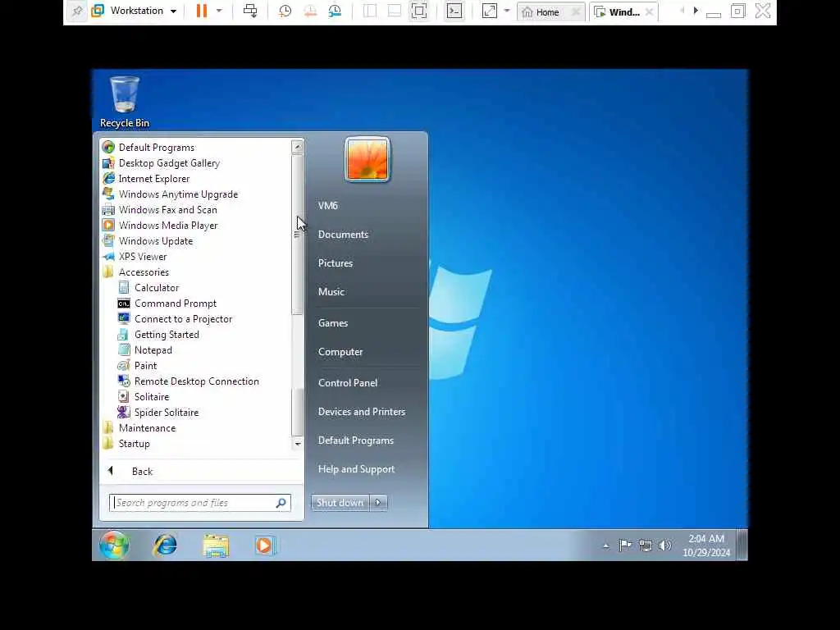840x630 pixels.
Task: Click the user account picture
Action: coord(367,159)
